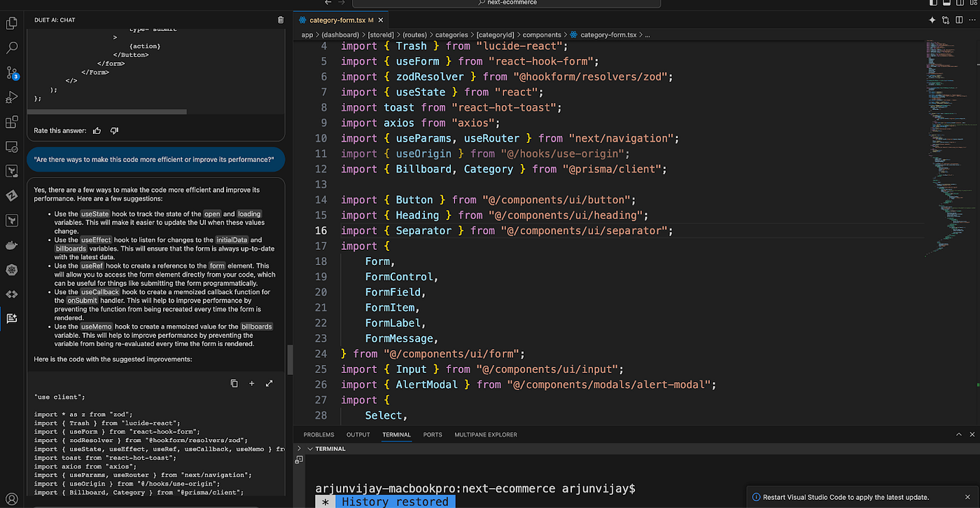The width and height of the screenshot is (980, 508).
Task: Click the terminal prompt line arjunvijay$
Action: point(475,488)
